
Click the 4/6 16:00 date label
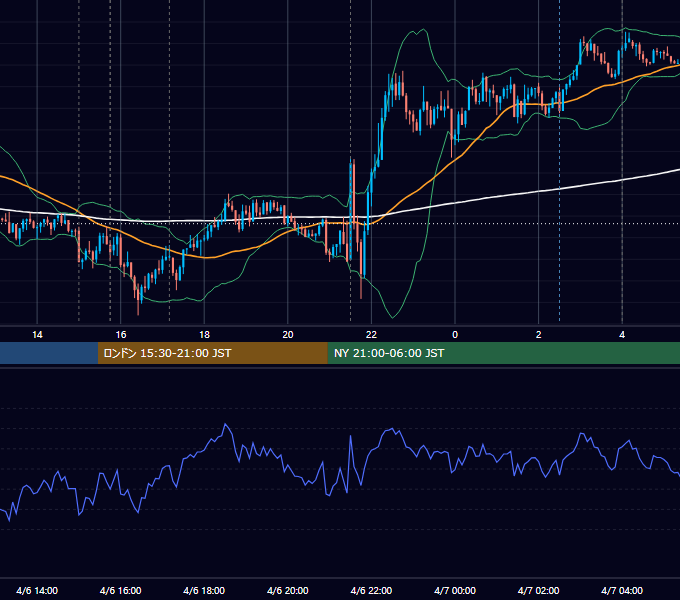[121, 590]
